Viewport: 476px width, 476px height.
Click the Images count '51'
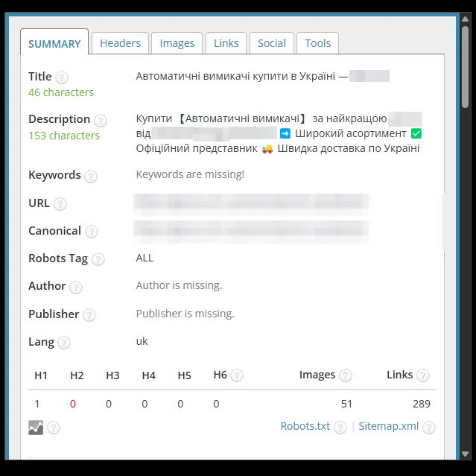(x=346, y=404)
